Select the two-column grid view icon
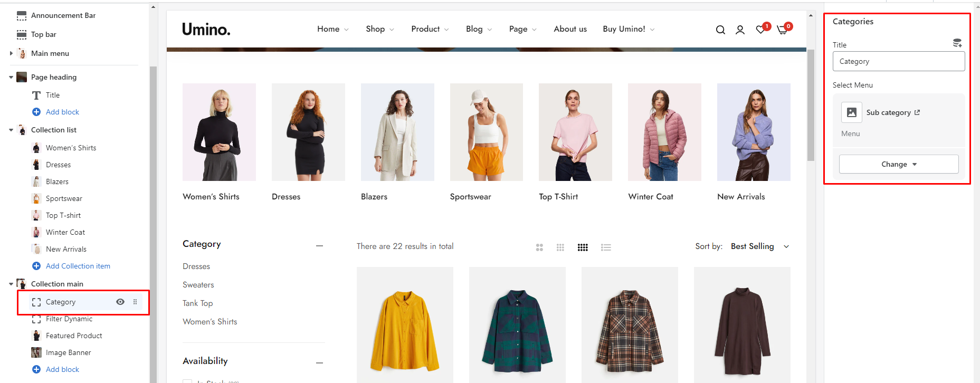Screen dimensions: 980x383 pos(539,247)
